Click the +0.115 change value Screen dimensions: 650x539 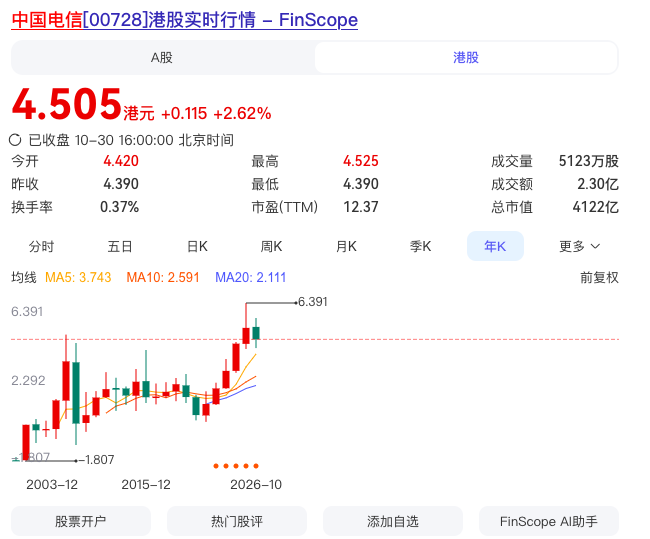tap(184, 113)
